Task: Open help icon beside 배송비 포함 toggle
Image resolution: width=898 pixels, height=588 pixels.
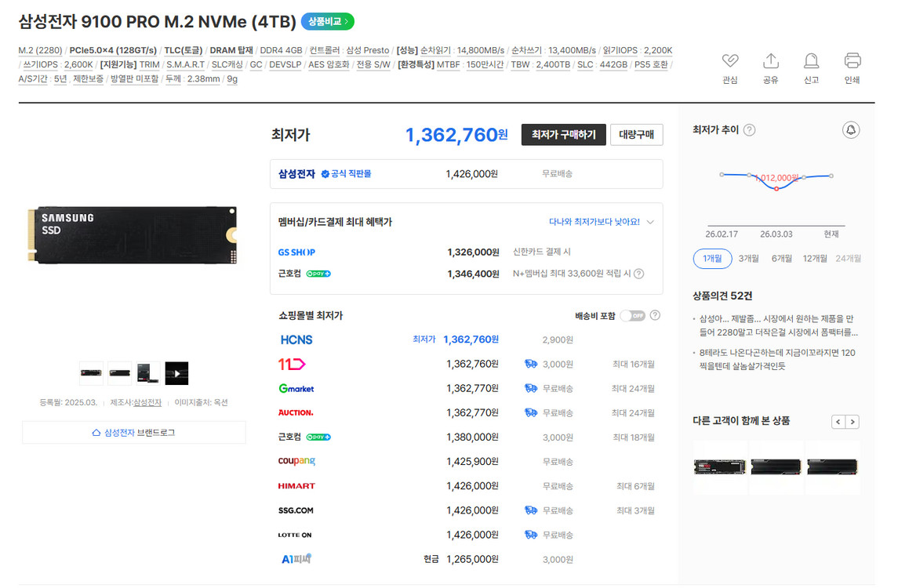Action: point(655,315)
